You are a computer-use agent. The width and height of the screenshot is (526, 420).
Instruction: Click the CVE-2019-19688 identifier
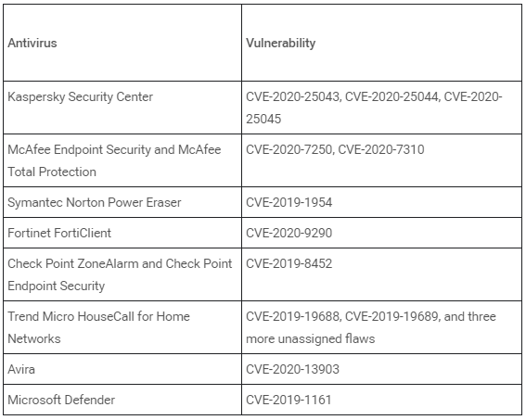[293, 316]
